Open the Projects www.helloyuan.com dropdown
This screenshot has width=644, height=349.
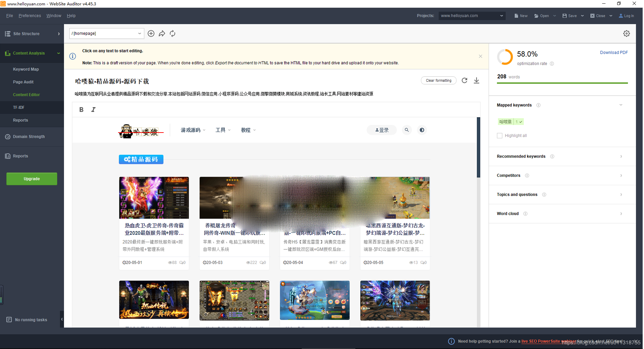point(472,16)
